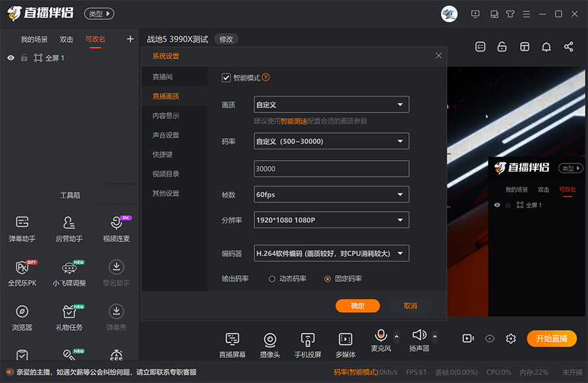This screenshot has height=383, width=588.
Task: Switch to 视频目录 settings tab
Action: (175, 174)
